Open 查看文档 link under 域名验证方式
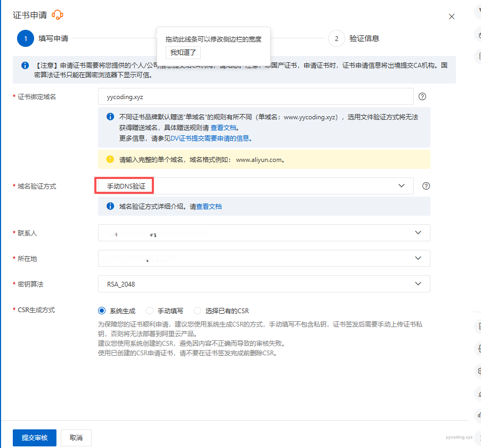 coord(209,206)
